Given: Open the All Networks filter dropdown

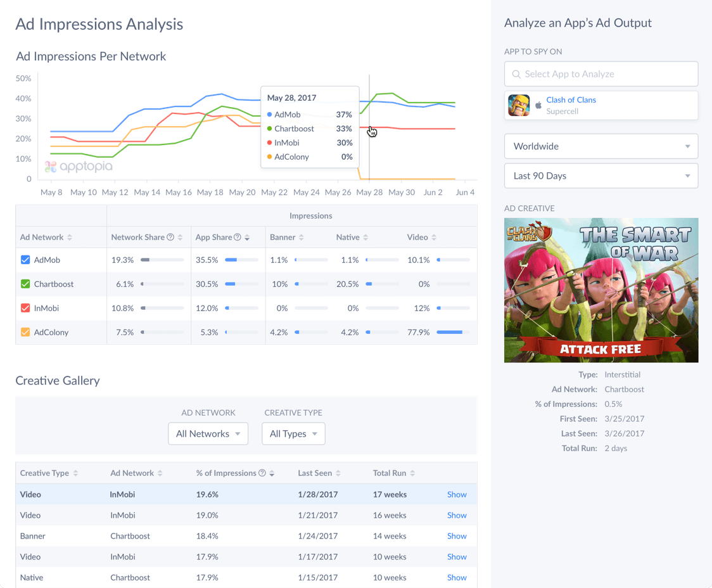Looking at the screenshot, I should point(208,433).
